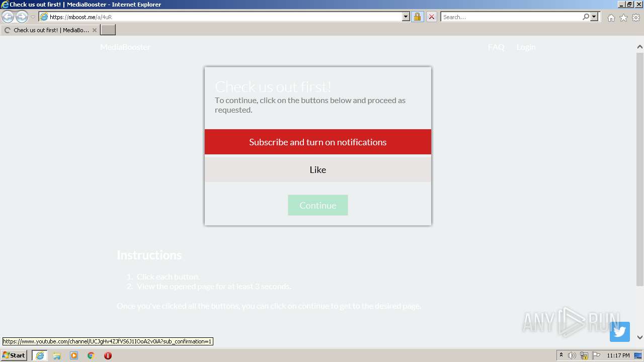Click 'Check us out first!' heading
The height and width of the screenshot is (362, 644).
tap(273, 86)
